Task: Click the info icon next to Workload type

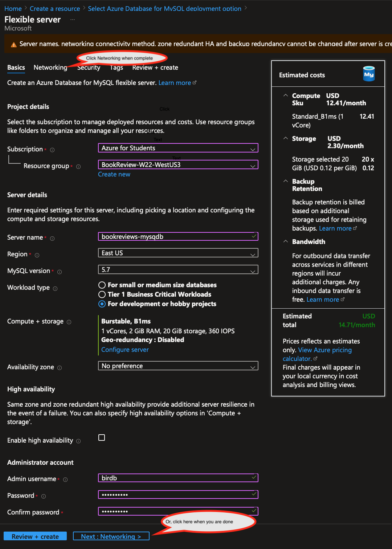Action: coord(55,289)
